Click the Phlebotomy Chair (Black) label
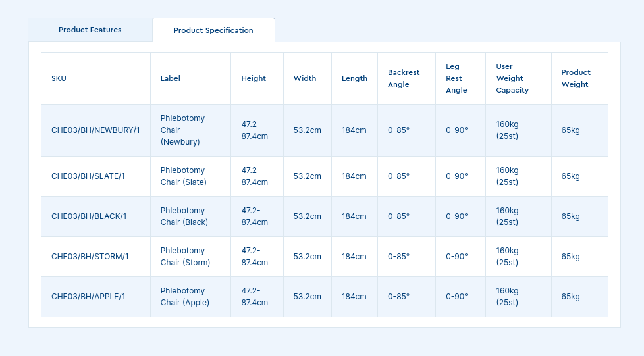Viewport: 644px width, 356px height. point(184,216)
